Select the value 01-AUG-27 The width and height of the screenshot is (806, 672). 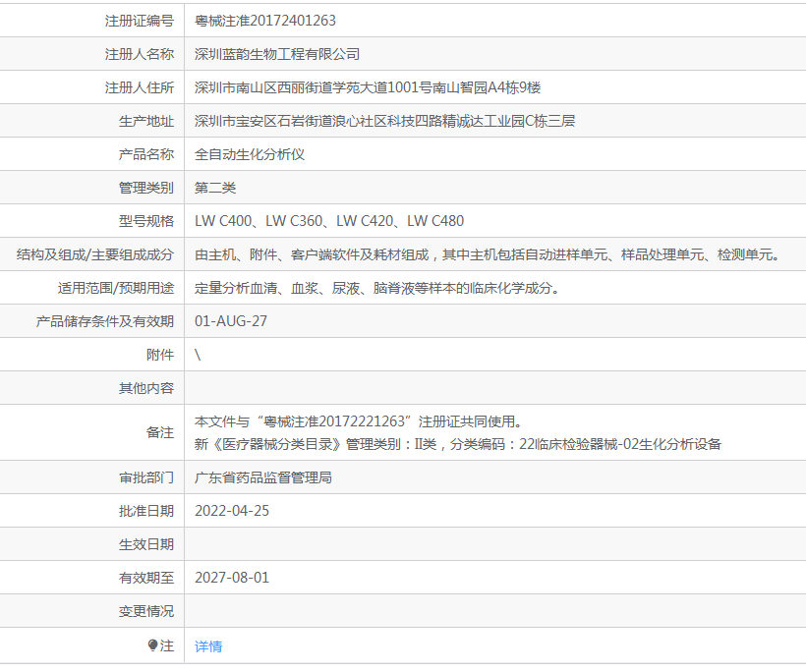coord(231,321)
